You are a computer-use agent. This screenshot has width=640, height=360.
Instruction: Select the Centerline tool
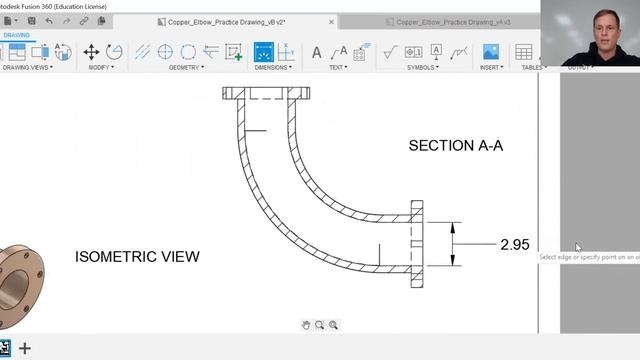pyautogui.click(x=142, y=52)
